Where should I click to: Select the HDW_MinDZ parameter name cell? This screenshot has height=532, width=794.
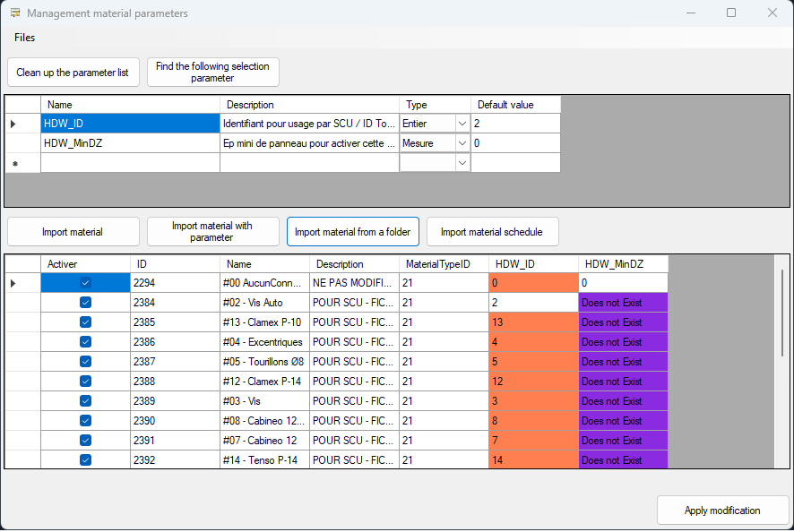pyautogui.click(x=130, y=143)
